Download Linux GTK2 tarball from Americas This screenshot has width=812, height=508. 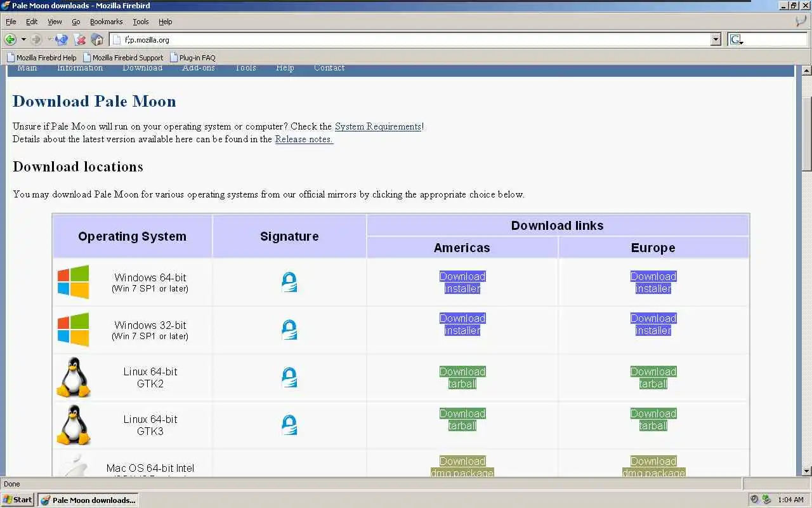[462, 377]
